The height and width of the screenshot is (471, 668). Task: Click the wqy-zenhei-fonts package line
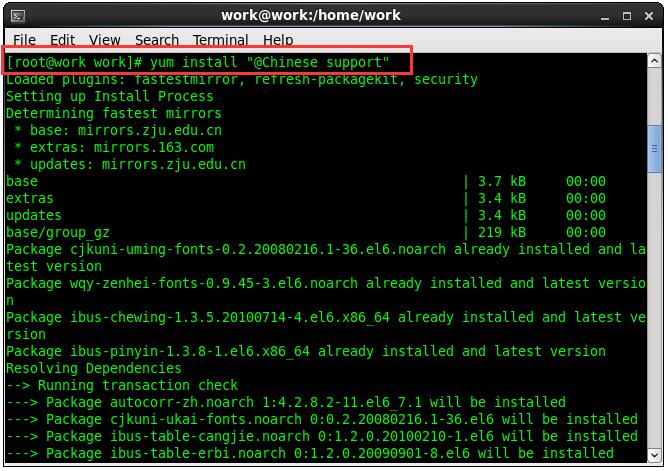pyautogui.click(x=326, y=292)
